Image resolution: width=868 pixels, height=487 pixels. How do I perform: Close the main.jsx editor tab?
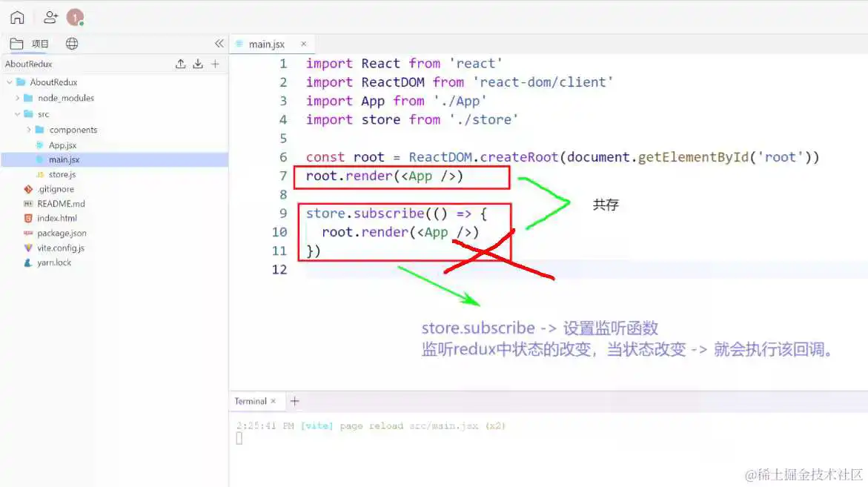pyautogui.click(x=303, y=44)
